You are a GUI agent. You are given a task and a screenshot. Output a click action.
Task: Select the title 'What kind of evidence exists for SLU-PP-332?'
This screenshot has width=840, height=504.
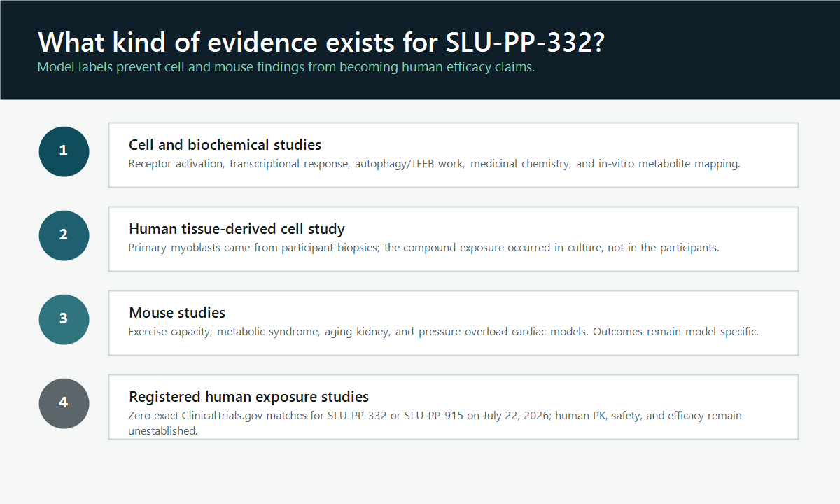click(321, 42)
